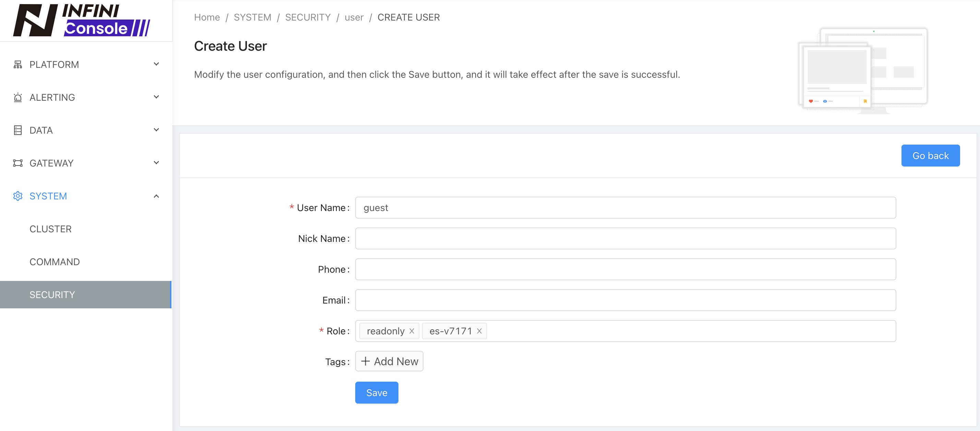
Task: Click the ALERTING sidebar icon
Action: 17,97
